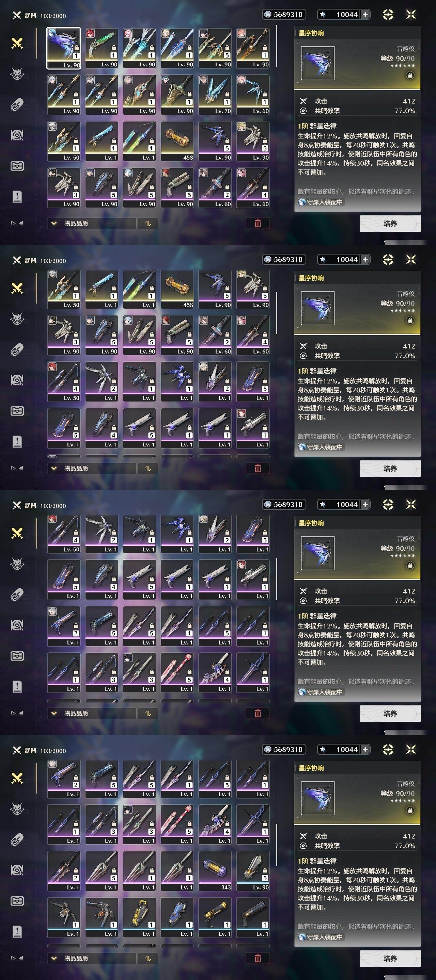Click the trash delete icon in topmost panel
This screenshot has height=980, width=436.
(258, 223)
